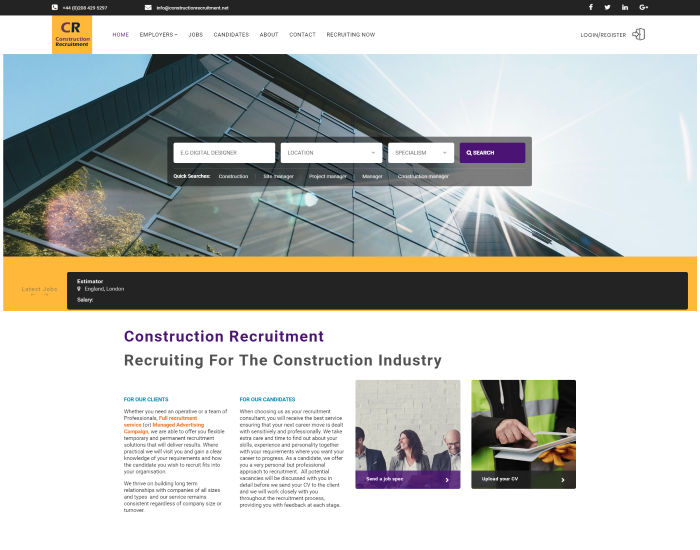
Task: Open the Location dropdown
Action: coord(331,153)
